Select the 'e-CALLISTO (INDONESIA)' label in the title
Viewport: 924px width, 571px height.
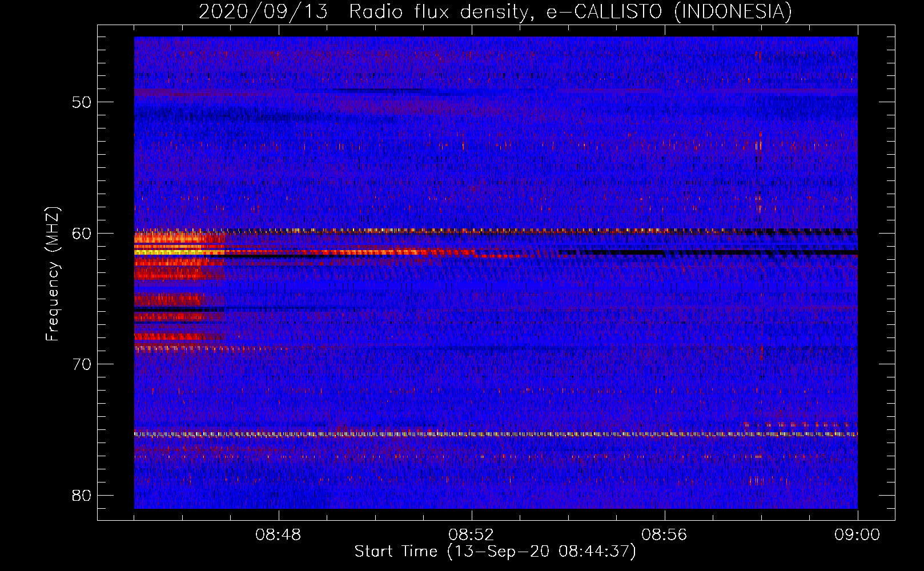(x=669, y=11)
